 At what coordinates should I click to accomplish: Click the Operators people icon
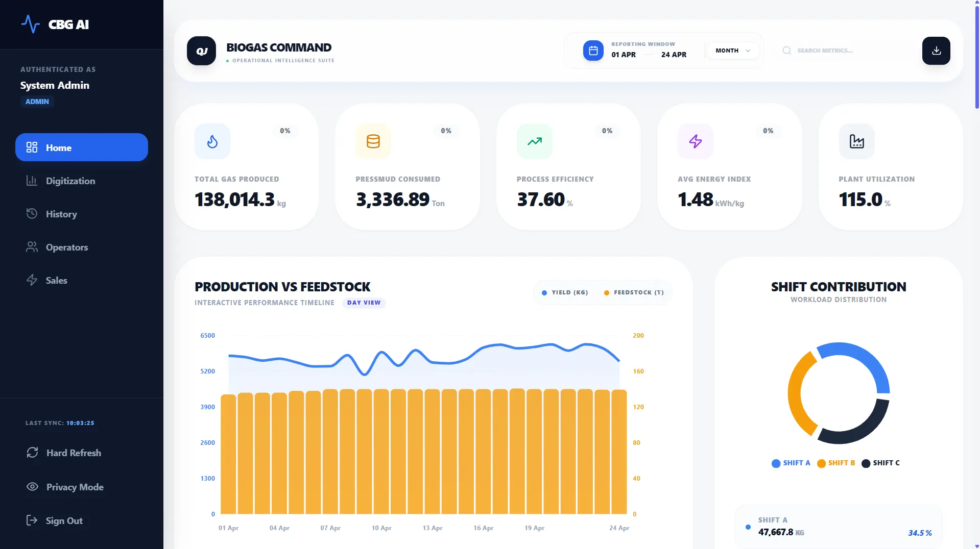pos(32,247)
